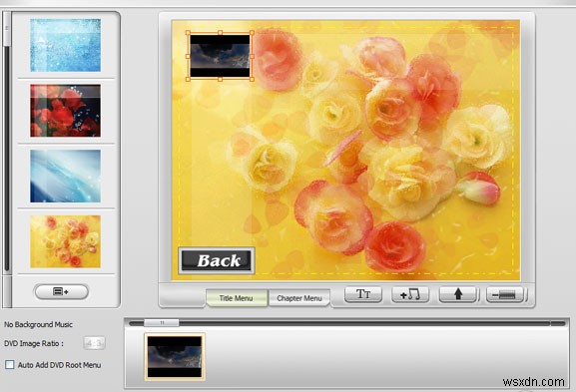The image size is (576, 392).
Task: Select the red flowers background template
Action: pos(66,111)
